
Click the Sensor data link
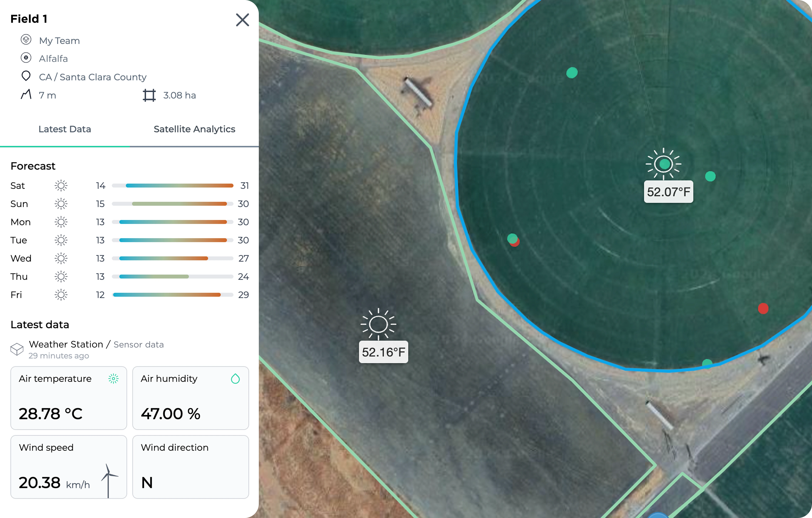coord(139,344)
